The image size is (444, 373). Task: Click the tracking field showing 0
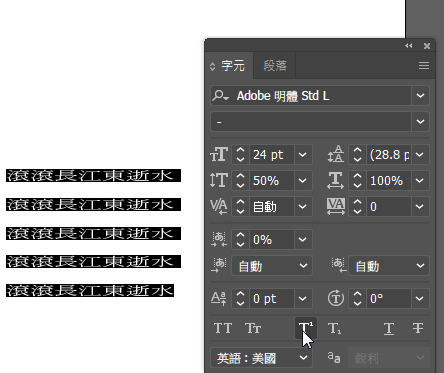point(389,207)
